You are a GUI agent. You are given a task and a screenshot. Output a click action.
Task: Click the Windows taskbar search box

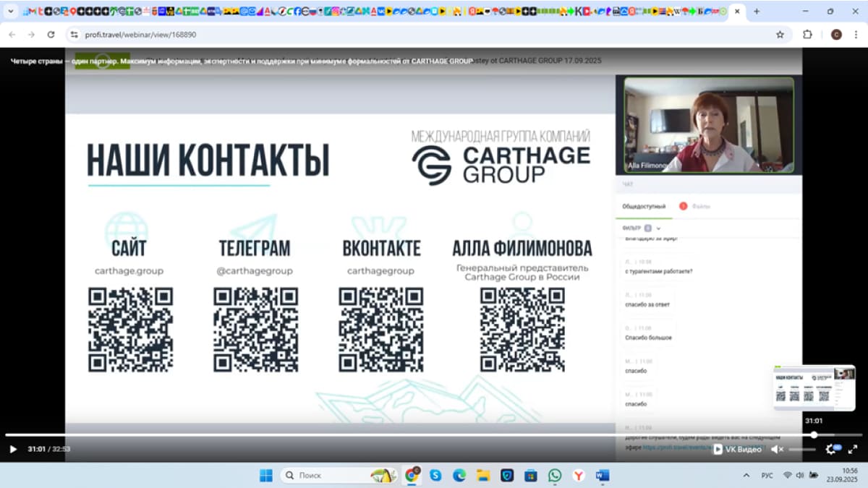(325, 475)
